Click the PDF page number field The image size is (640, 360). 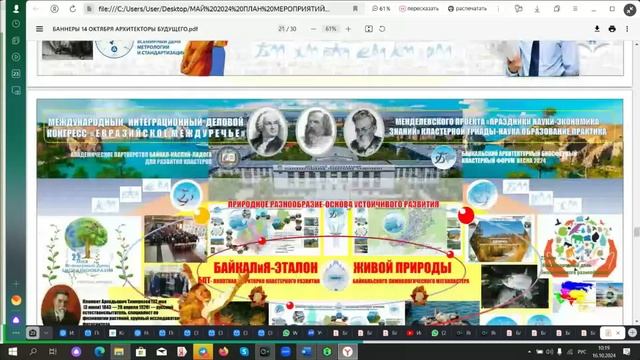click(281, 29)
